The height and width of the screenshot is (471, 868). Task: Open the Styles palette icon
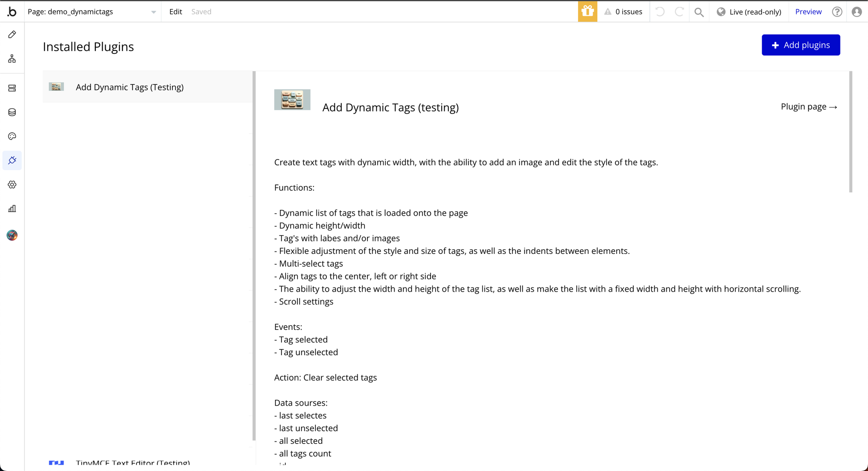coord(12,136)
